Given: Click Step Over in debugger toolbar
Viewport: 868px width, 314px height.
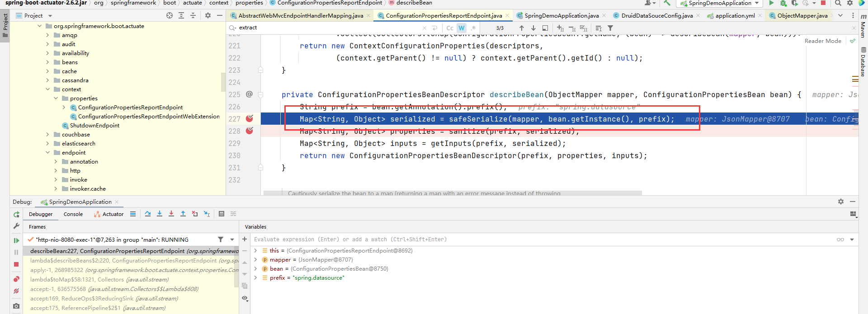Looking at the screenshot, I should 148,214.
